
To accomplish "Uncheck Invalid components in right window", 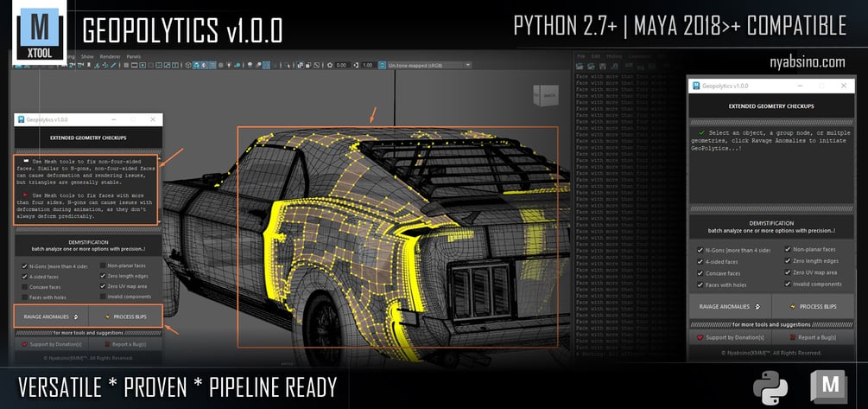I will point(788,284).
